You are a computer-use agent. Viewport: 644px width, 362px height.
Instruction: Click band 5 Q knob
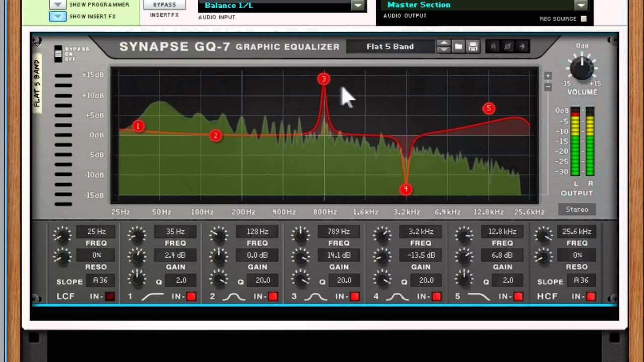(463, 279)
